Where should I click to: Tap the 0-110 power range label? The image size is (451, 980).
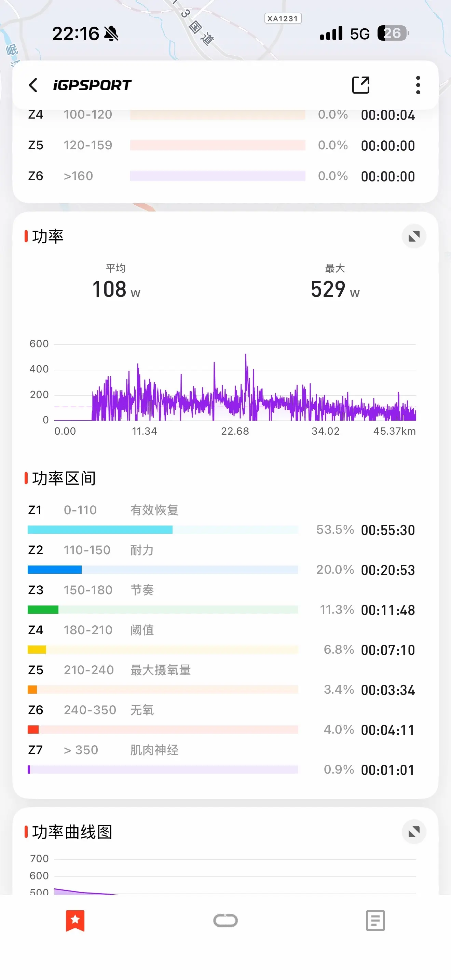80,510
